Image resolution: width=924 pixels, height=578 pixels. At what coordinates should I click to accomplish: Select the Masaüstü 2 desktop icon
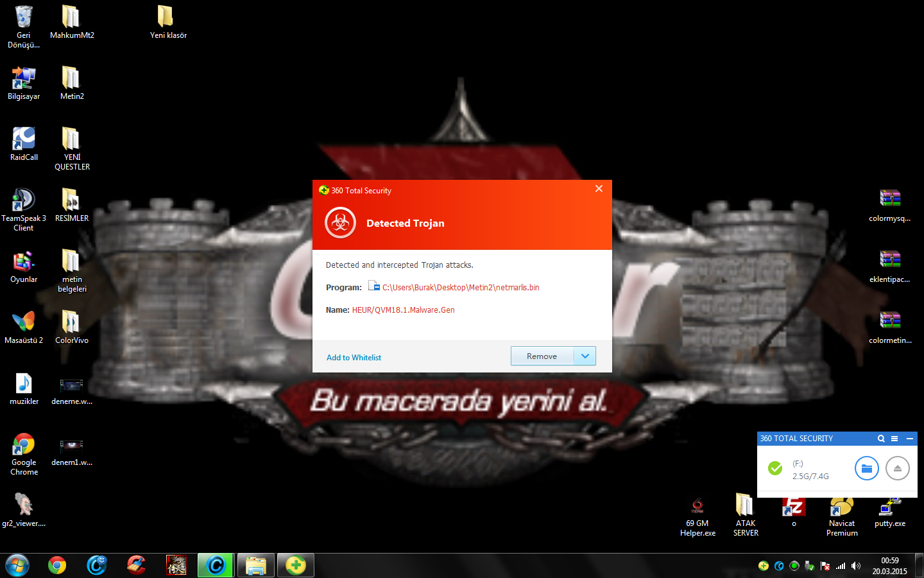[24, 328]
